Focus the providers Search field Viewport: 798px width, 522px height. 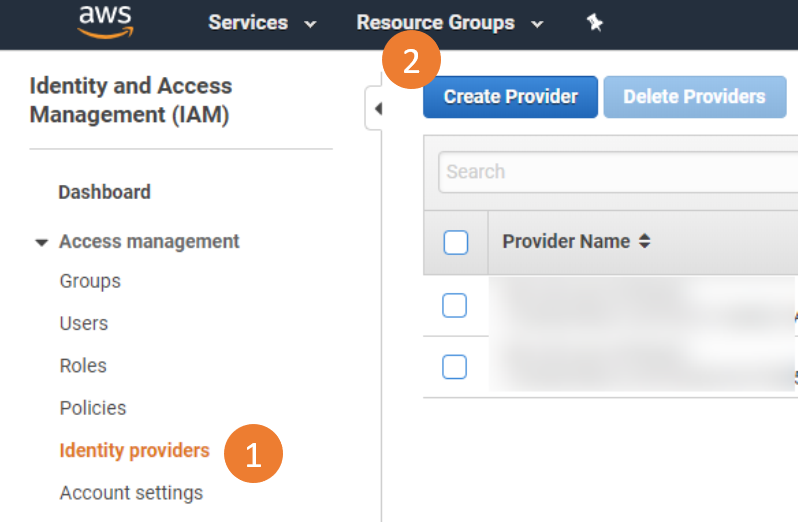point(618,172)
